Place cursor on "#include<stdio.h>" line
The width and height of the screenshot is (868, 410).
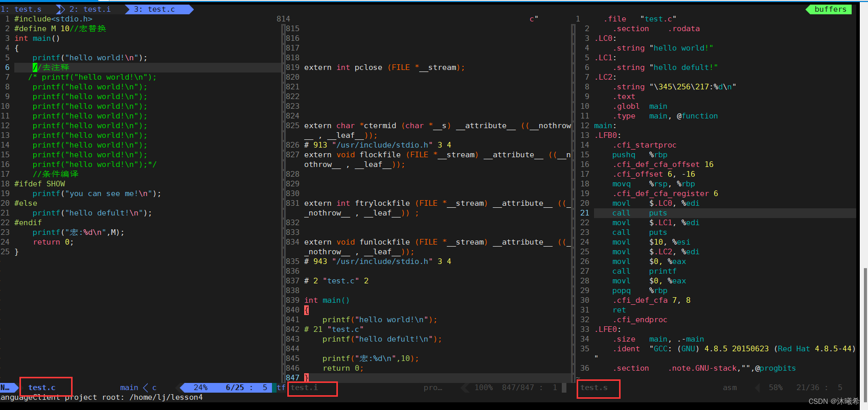click(x=53, y=19)
